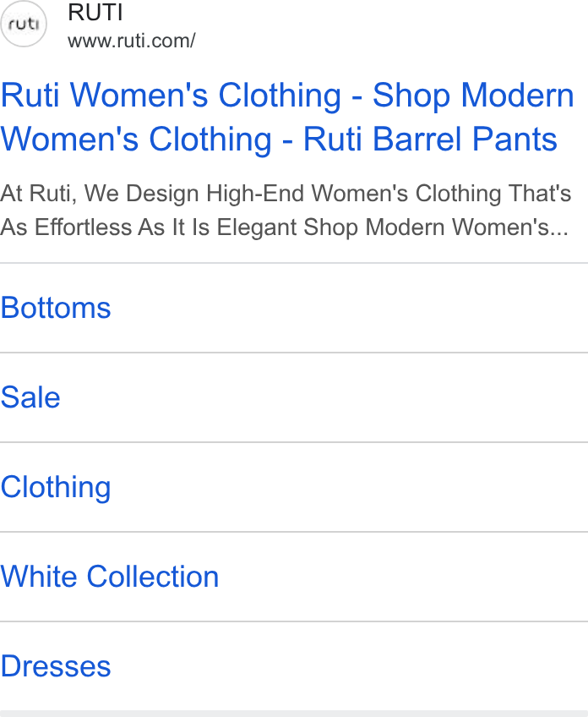The height and width of the screenshot is (717, 588).
Task: Click the divider line above Bottoms
Action: click(294, 263)
